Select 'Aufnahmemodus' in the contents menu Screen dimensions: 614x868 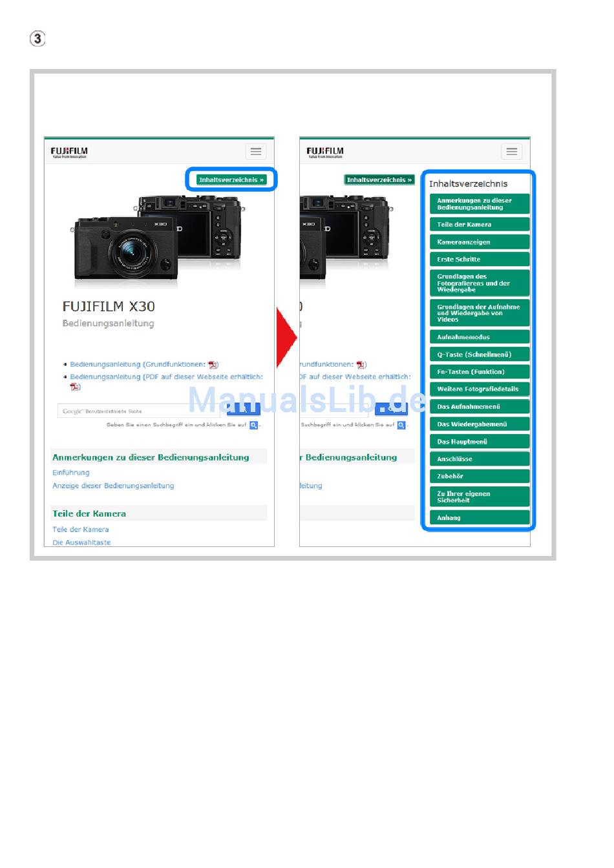point(480,337)
